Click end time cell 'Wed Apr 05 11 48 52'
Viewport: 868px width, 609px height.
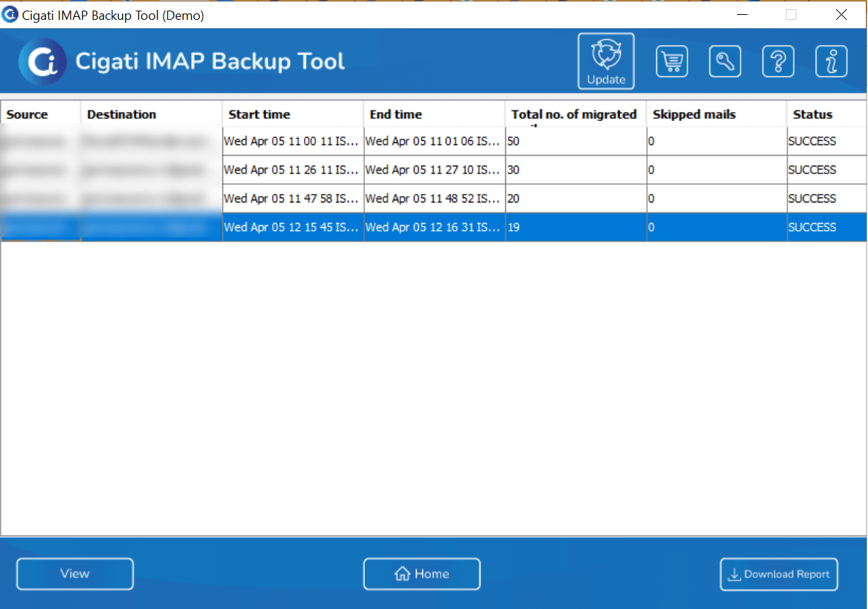pos(434,198)
